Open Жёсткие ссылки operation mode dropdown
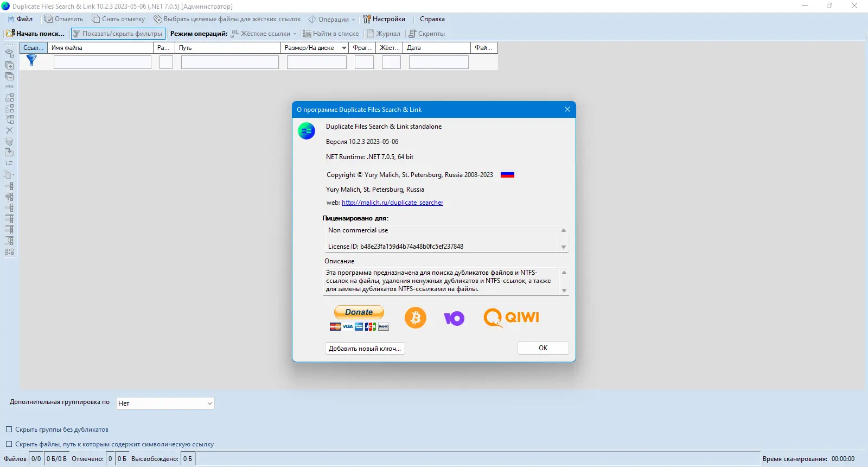This screenshot has width=868, height=467. point(264,34)
